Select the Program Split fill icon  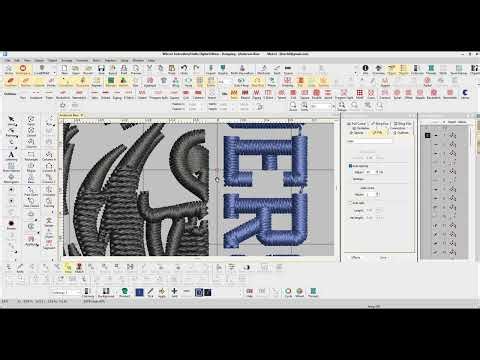pyautogui.click(x=344, y=94)
